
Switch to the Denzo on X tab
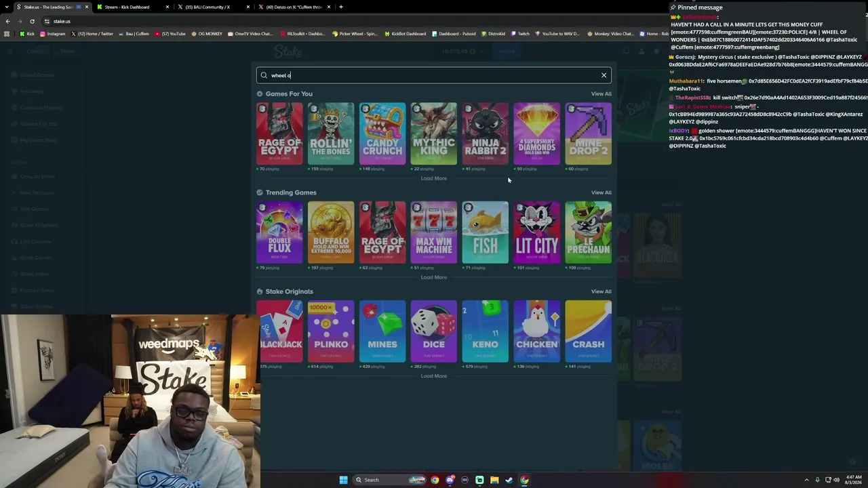[x=295, y=7]
